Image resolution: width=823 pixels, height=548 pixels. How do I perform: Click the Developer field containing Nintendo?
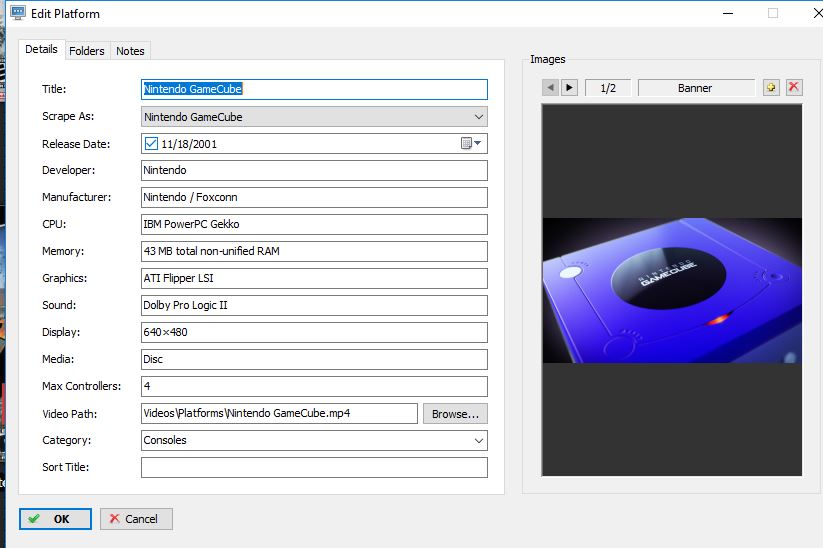314,171
